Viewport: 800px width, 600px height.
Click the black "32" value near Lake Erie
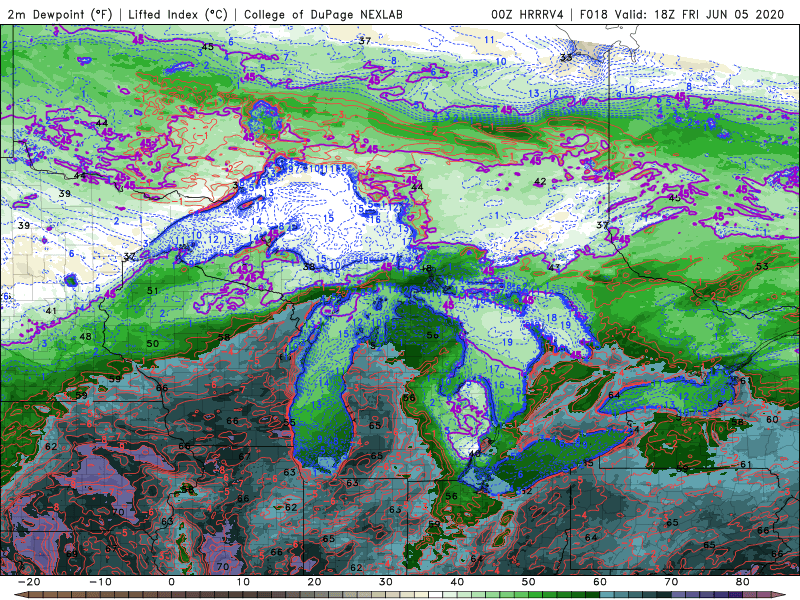[x=525, y=491]
